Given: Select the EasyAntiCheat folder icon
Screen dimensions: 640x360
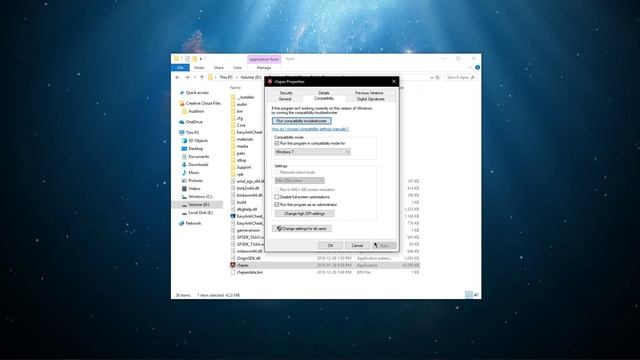Looking at the screenshot, I should pyautogui.click(x=233, y=132).
